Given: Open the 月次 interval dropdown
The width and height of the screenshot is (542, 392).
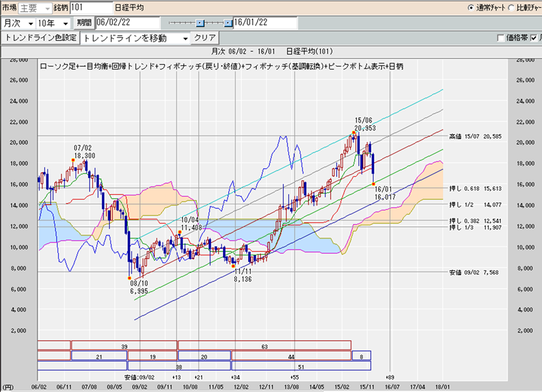Looking at the screenshot, I should point(19,23).
